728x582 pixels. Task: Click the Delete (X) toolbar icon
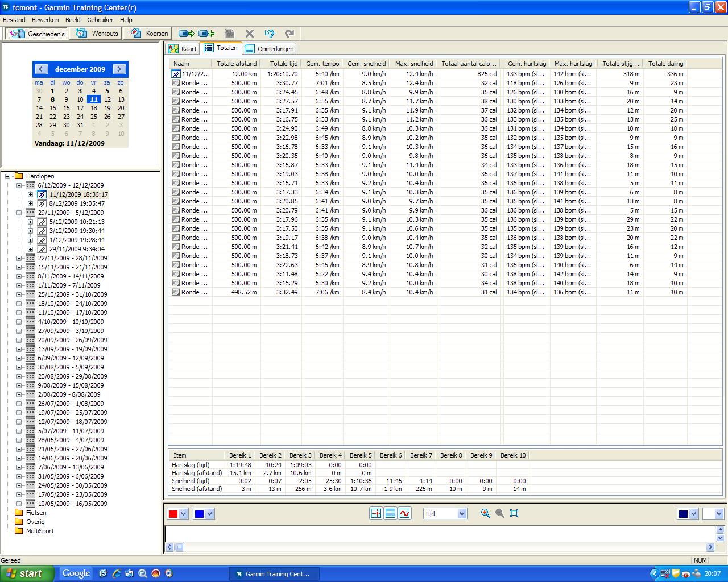[x=249, y=34]
